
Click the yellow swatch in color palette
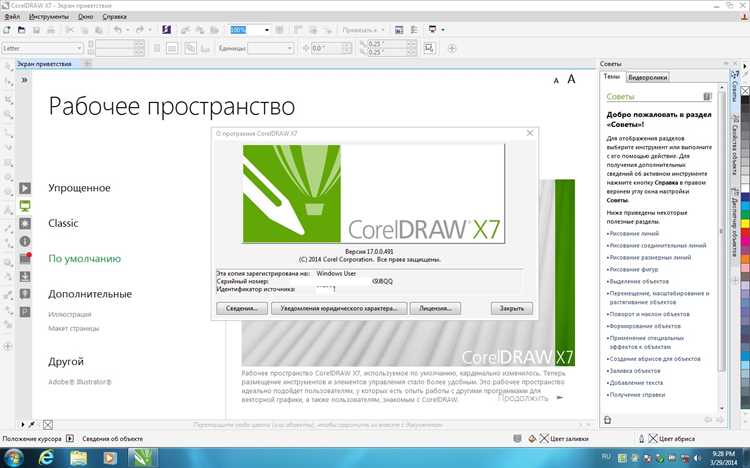click(x=745, y=223)
